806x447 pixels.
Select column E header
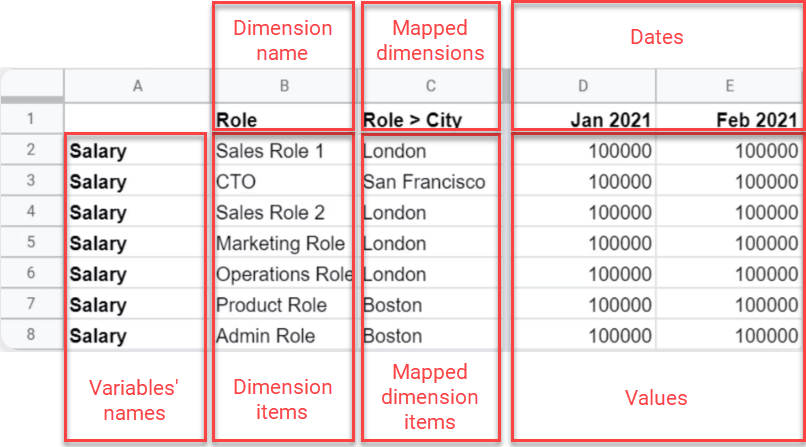pyautogui.click(x=730, y=86)
